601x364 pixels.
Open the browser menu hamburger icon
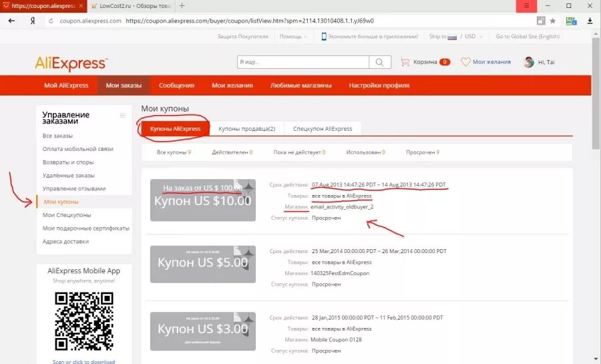526,6
